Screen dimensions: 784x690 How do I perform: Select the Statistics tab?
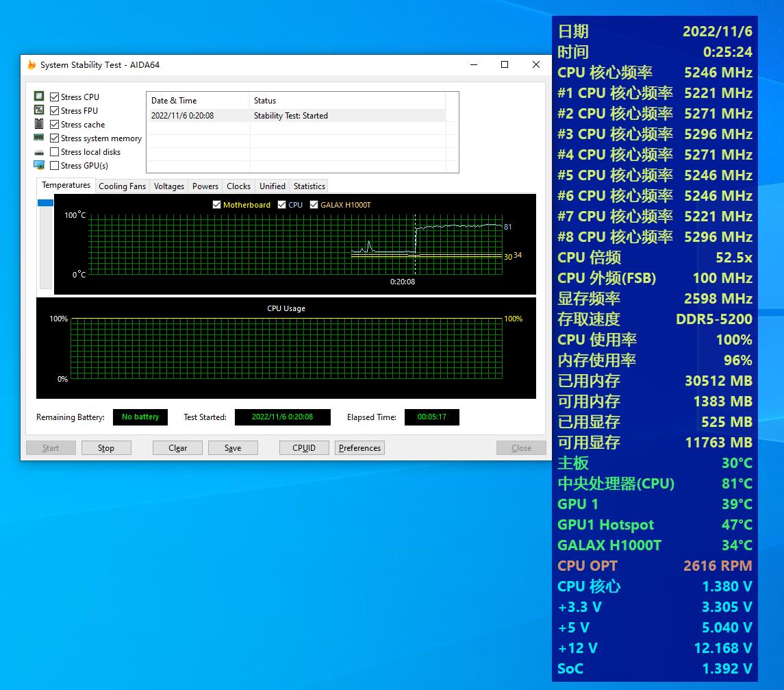(x=309, y=186)
